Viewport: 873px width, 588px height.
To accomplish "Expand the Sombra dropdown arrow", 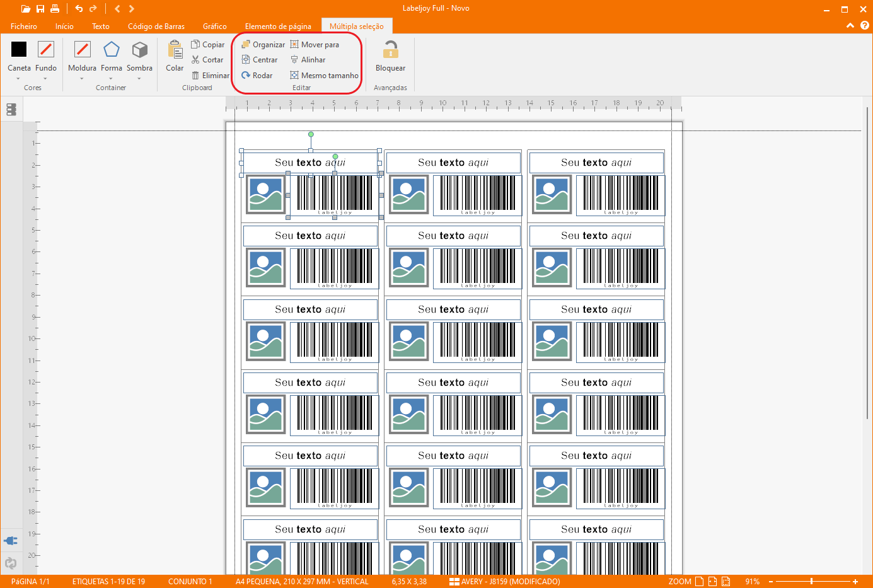I will 139,79.
